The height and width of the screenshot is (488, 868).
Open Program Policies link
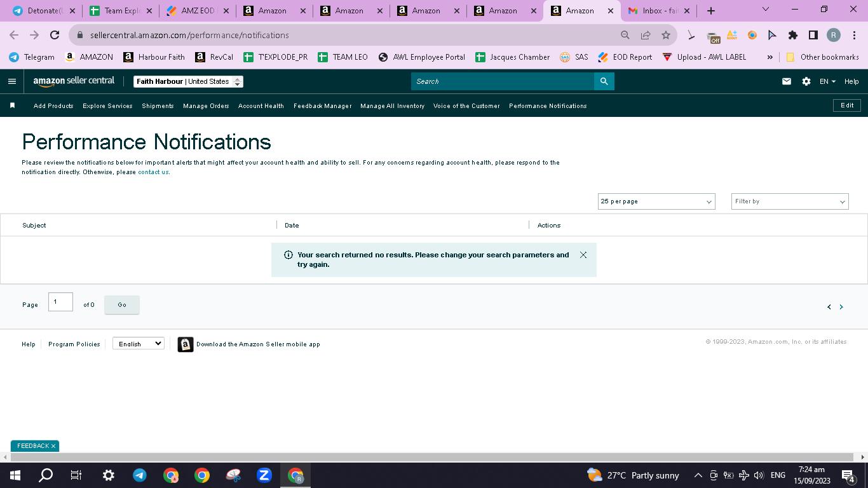(74, 344)
